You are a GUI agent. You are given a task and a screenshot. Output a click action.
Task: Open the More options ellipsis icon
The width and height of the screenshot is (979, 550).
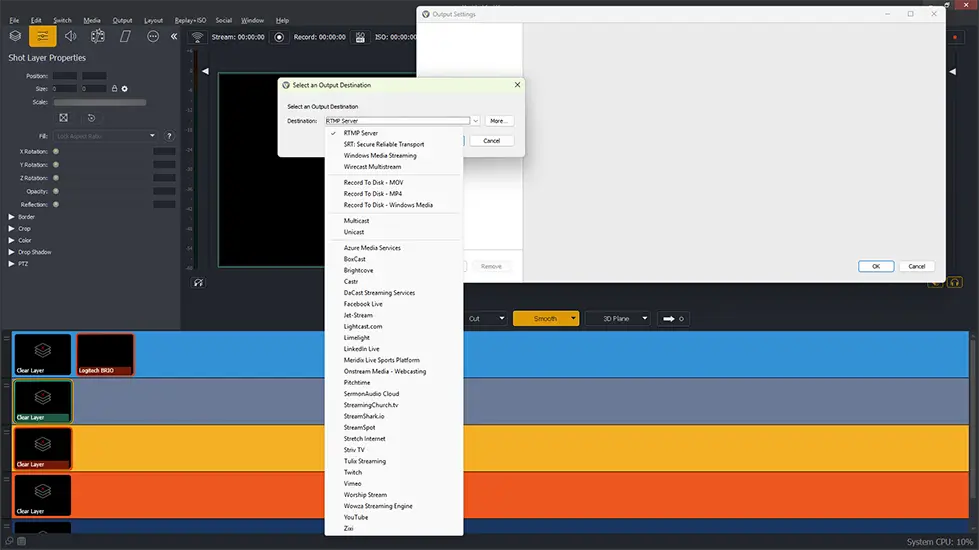153,36
